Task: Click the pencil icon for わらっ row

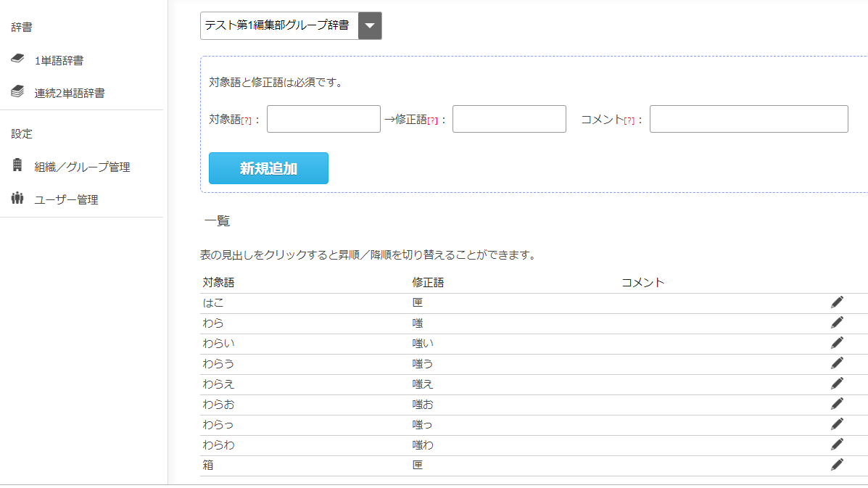Action: [x=837, y=424]
